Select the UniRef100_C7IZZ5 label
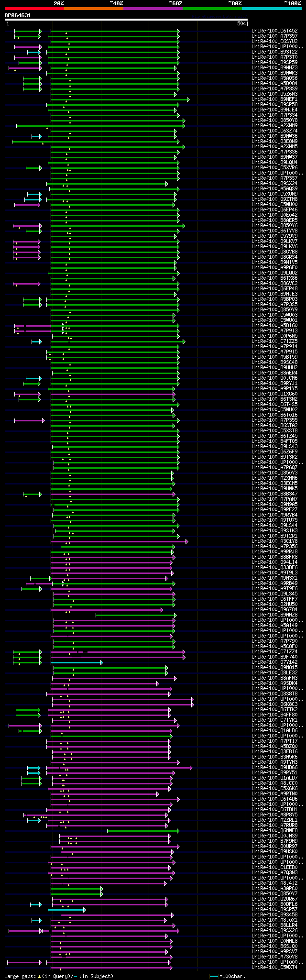 pyautogui.click(x=274, y=341)
